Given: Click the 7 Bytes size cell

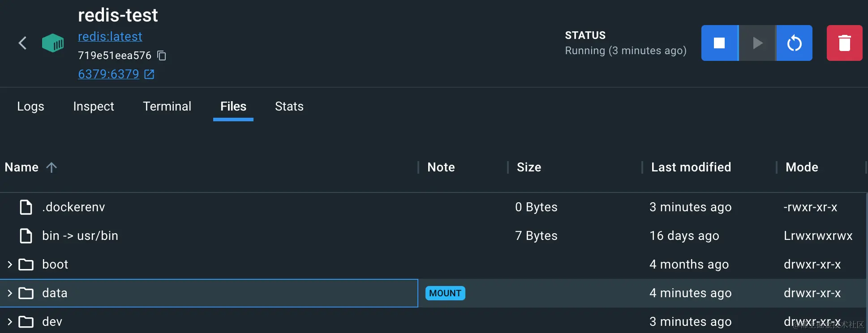Looking at the screenshot, I should point(536,235).
